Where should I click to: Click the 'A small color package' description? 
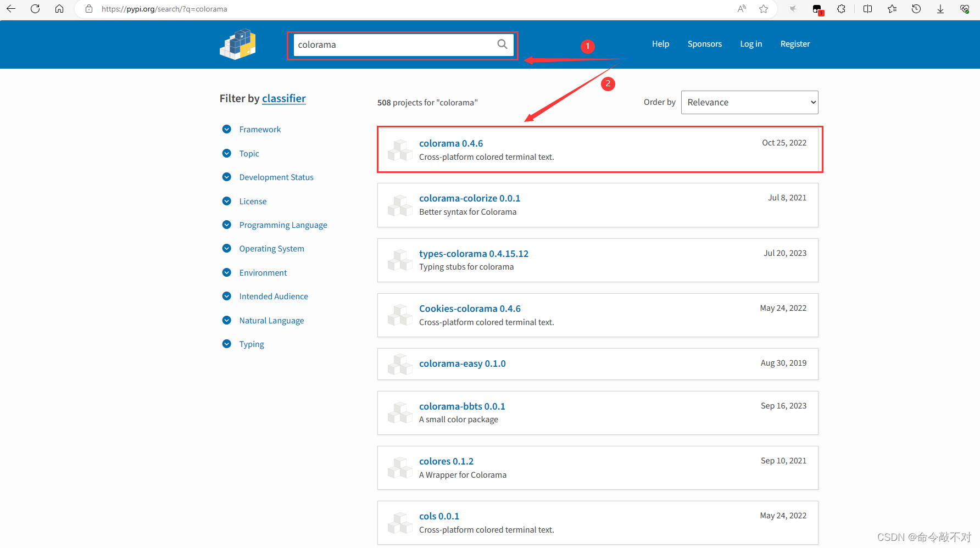(459, 420)
